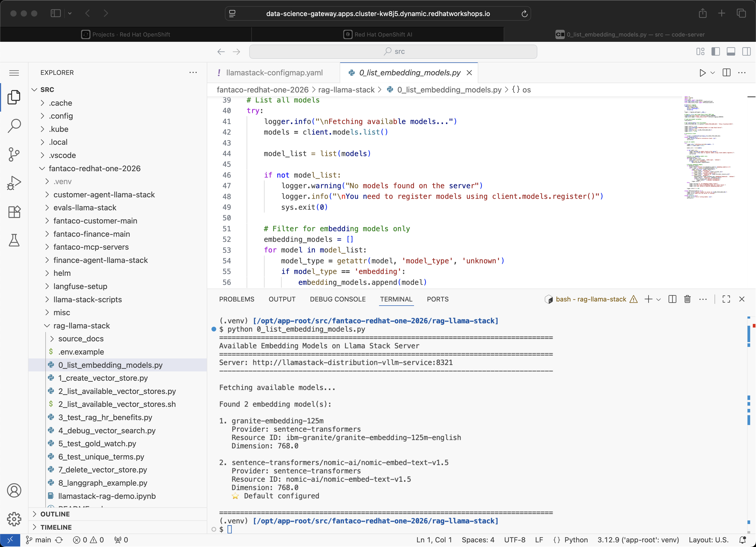Screen dimensions: 756x547
Task: Collapse the rag-llama-stack folder
Action: pyautogui.click(x=81, y=326)
